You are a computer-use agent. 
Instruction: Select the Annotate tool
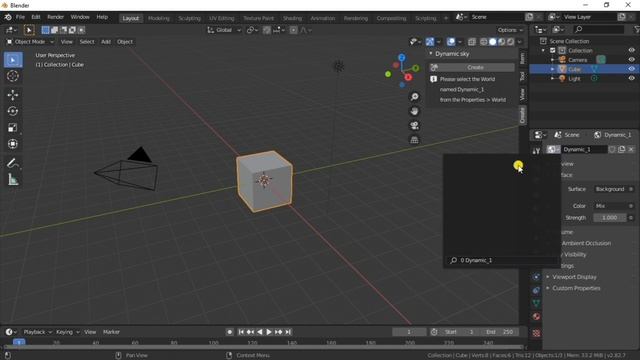pyautogui.click(x=13, y=163)
